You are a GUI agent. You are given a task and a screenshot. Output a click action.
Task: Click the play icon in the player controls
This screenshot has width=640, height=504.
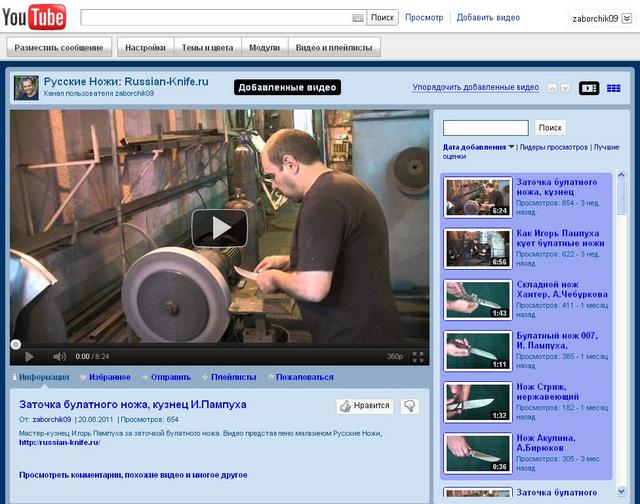[x=29, y=357]
